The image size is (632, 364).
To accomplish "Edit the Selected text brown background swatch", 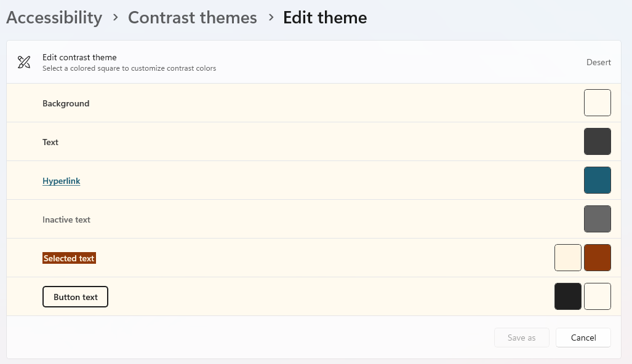I will click(x=597, y=258).
